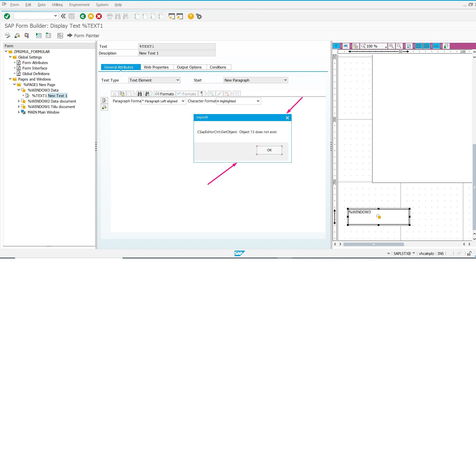Click the green Enter checkmark icon
Screen dimensions: 476x455
tap(7, 16)
